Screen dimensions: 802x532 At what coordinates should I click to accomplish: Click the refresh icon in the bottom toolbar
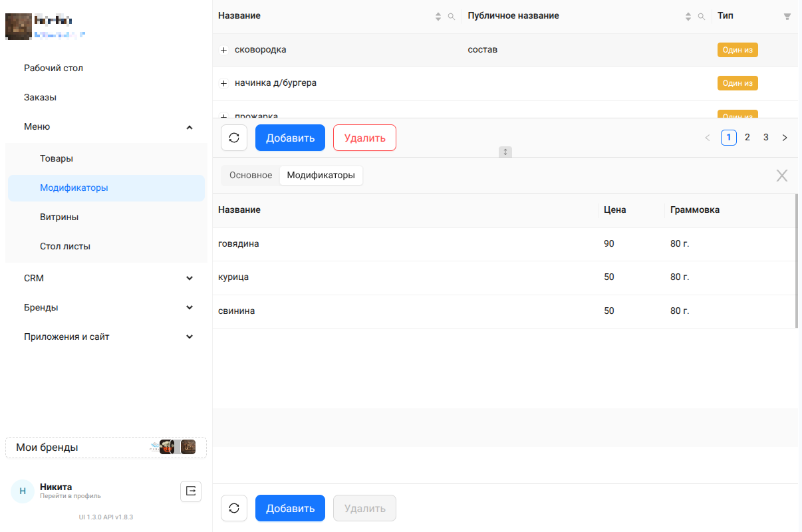(234, 508)
